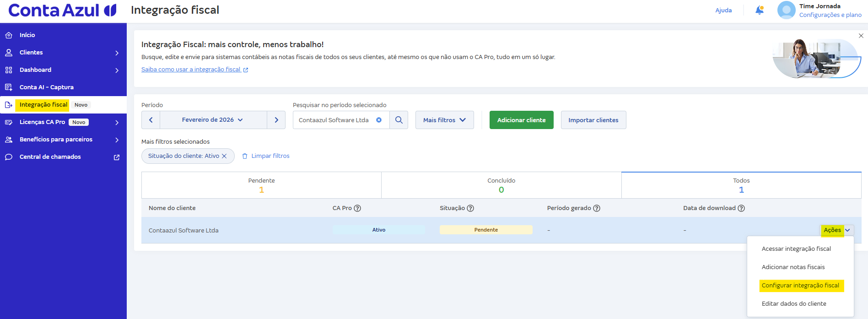Click Limpar filtros link
The height and width of the screenshot is (319, 868).
pos(270,156)
